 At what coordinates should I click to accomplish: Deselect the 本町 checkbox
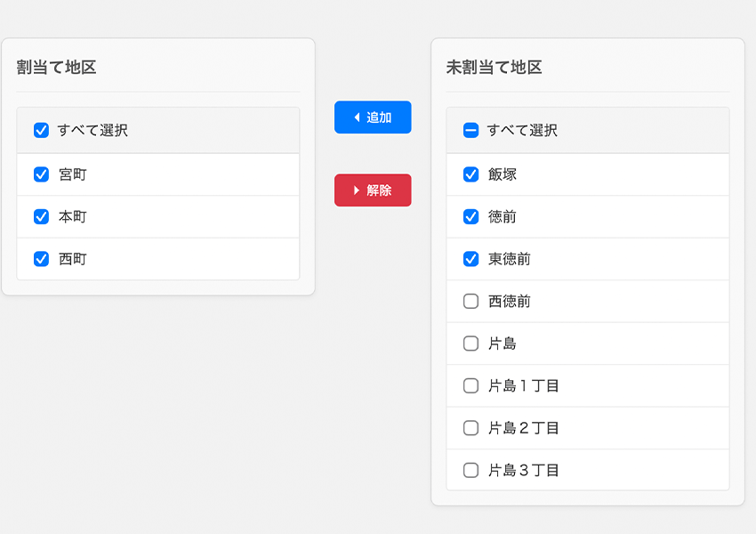(41, 216)
